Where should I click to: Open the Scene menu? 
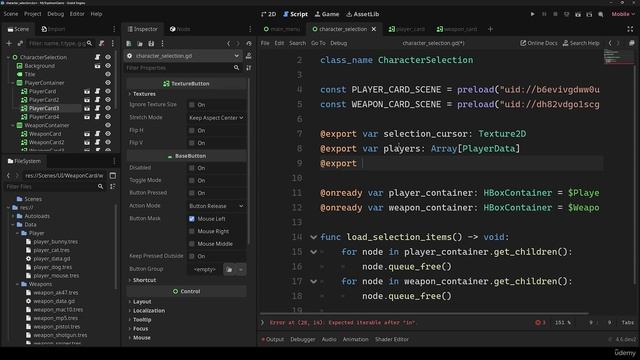click(11, 14)
